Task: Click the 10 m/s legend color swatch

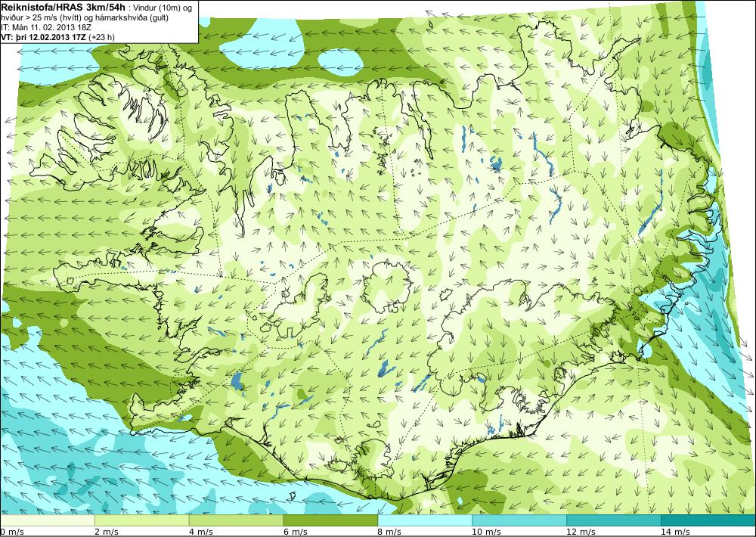Action: pyautogui.click(x=520, y=520)
